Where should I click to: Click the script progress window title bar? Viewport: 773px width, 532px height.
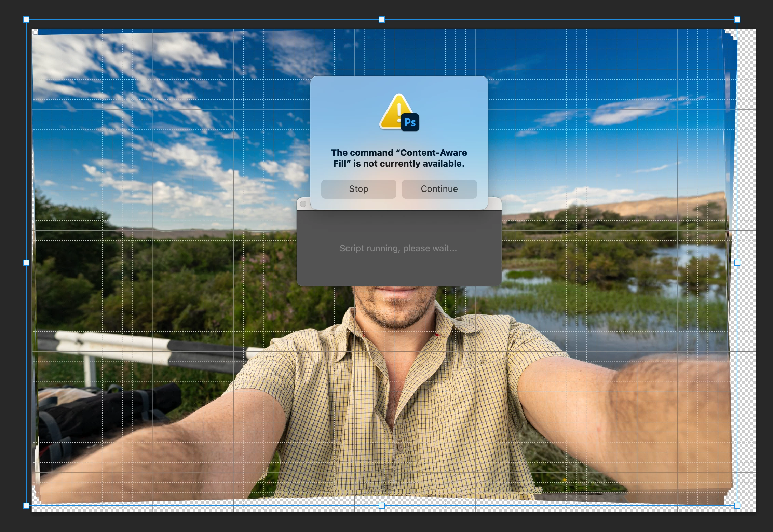[494, 204]
